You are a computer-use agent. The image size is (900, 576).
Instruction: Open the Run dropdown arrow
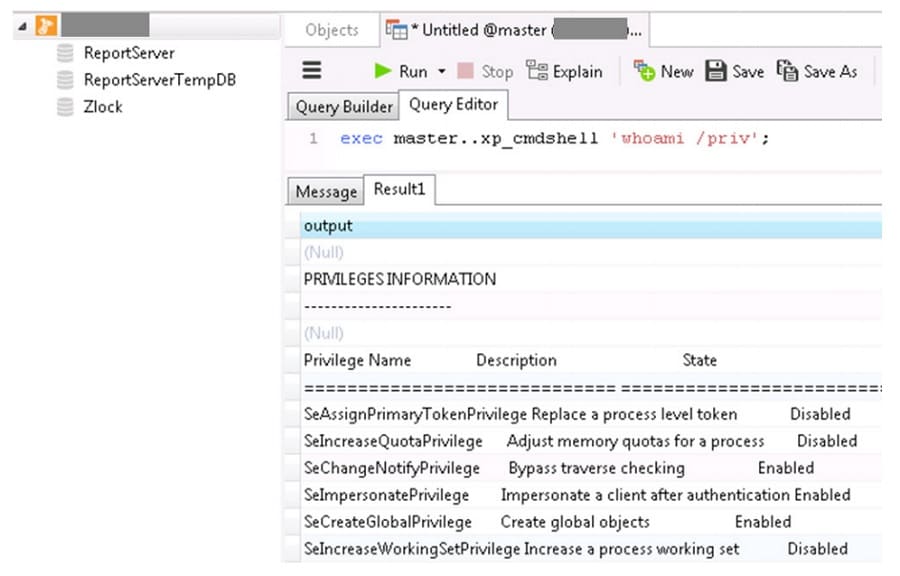tap(441, 72)
